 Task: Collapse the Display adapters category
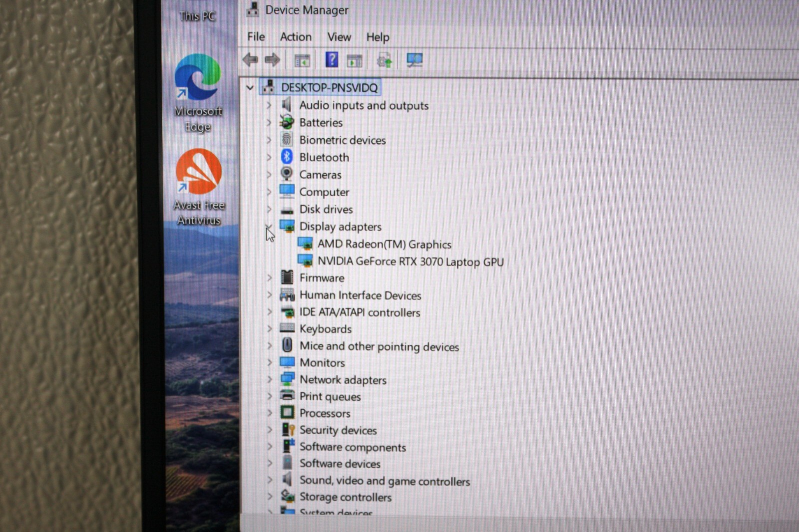(x=269, y=227)
